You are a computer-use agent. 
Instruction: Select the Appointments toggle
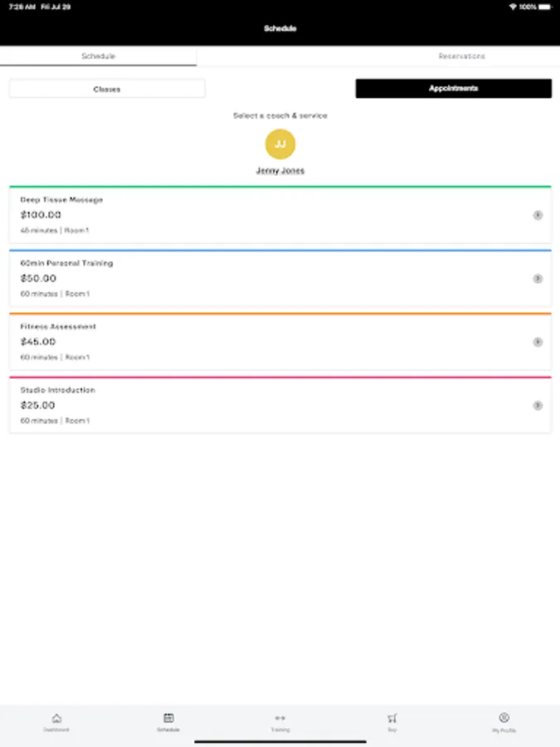(x=453, y=89)
